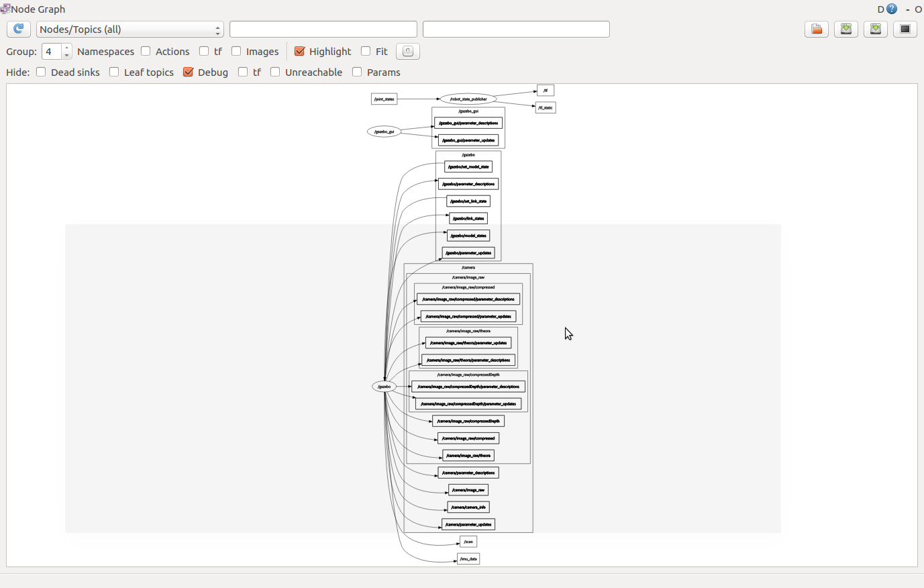Increase the Group depth value
The height and width of the screenshot is (588, 924).
tap(66, 48)
